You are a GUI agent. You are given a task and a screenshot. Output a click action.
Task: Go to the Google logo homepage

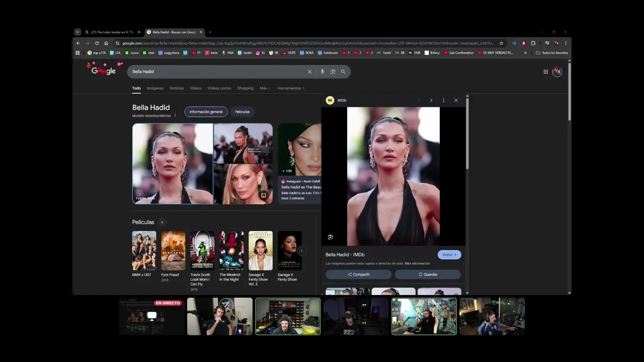click(104, 70)
